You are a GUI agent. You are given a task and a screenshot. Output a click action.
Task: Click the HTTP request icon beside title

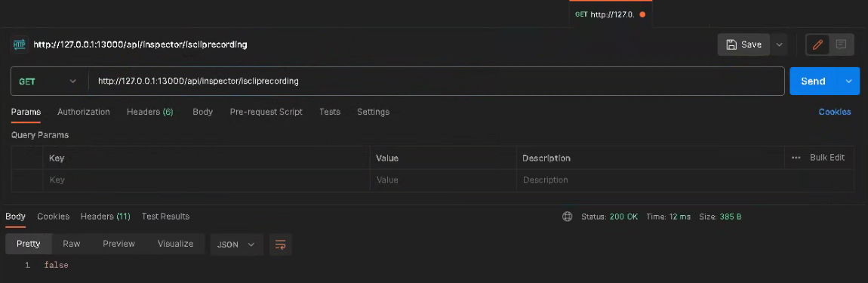[x=20, y=45]
